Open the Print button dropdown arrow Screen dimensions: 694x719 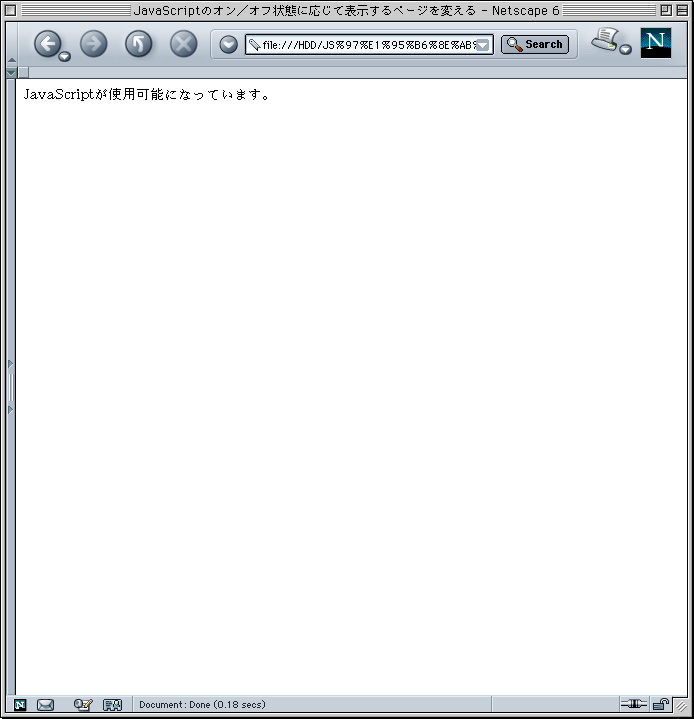(625, 50)
